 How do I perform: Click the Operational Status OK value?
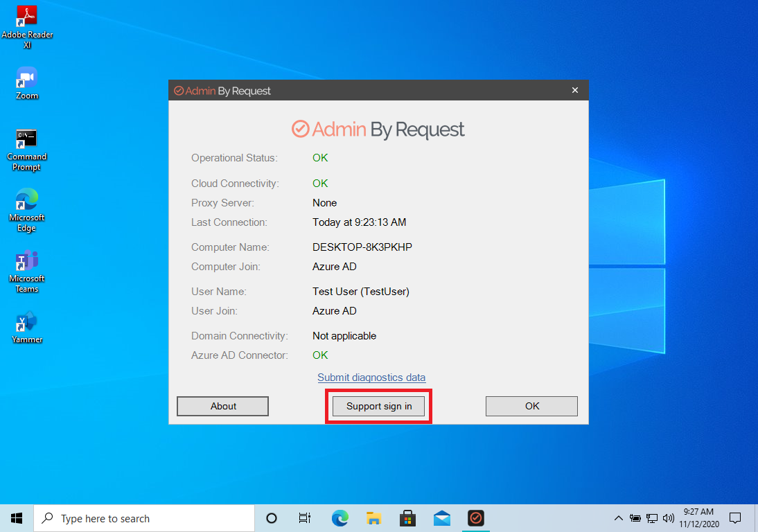[320, 157]
